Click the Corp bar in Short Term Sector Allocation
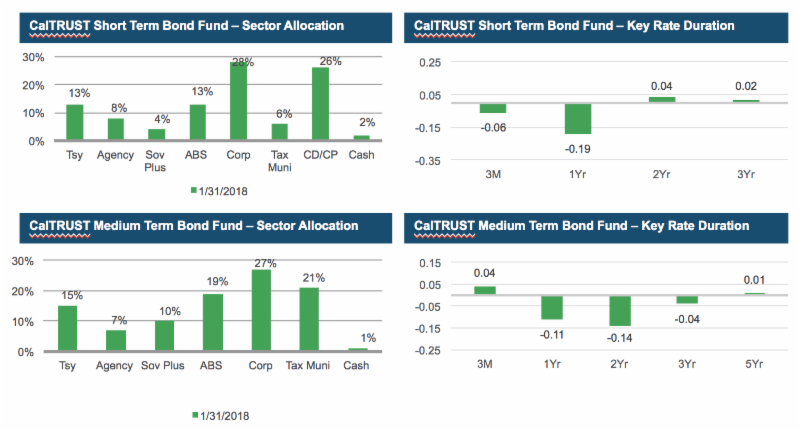This screenshot has width=800, height=429. 239,103
